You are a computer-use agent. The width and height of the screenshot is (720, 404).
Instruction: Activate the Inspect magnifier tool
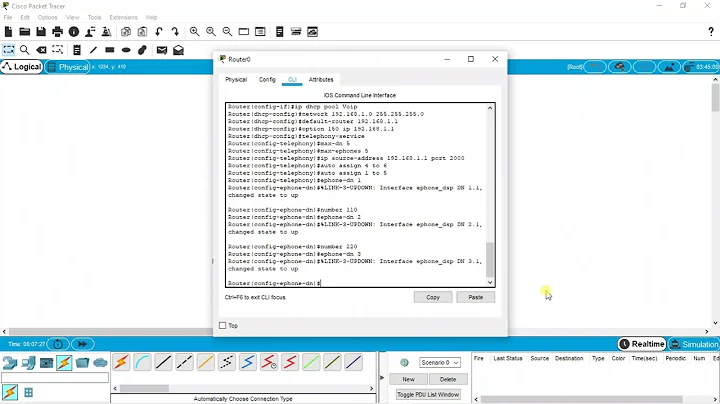25,50
